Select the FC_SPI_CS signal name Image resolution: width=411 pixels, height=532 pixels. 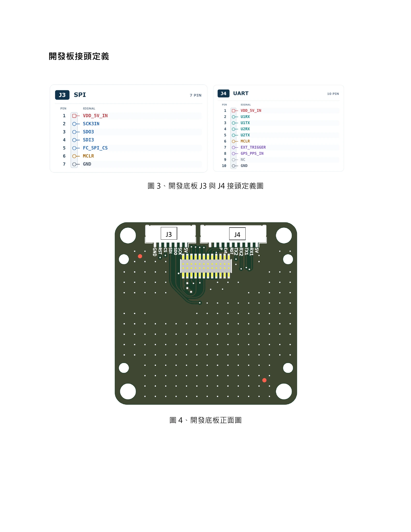click(95, 148)
